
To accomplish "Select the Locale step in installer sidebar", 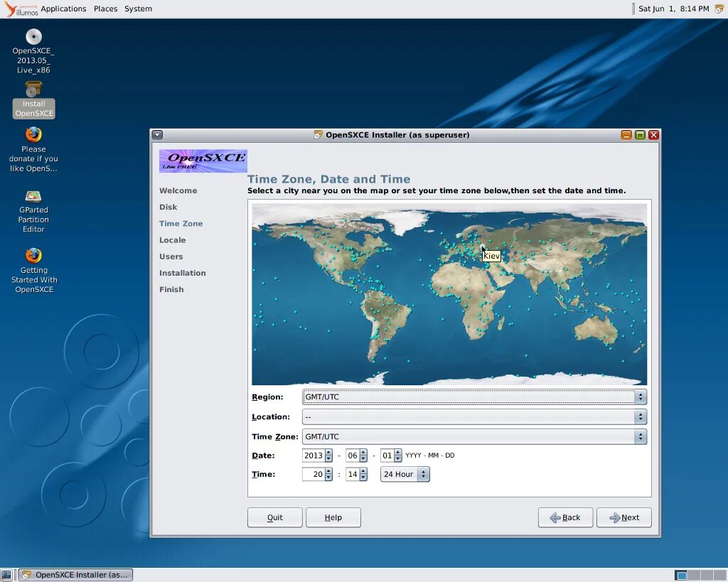I will [x=172, y=239].
